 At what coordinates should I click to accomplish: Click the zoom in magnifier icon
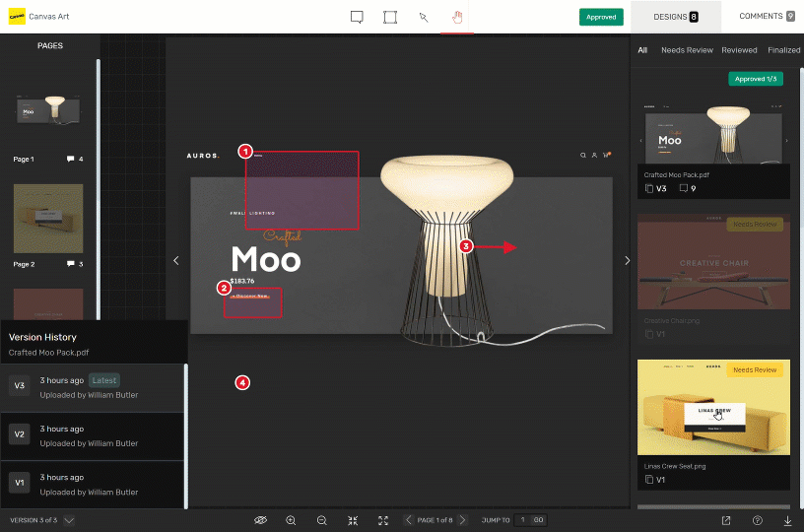(x=291, y=520)
